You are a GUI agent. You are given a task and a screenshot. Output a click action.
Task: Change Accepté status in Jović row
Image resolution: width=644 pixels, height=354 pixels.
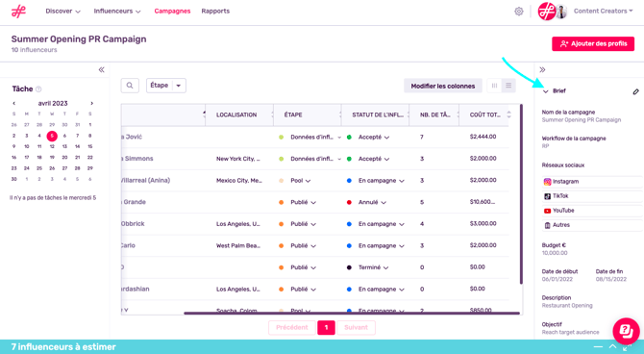(373, 138)
